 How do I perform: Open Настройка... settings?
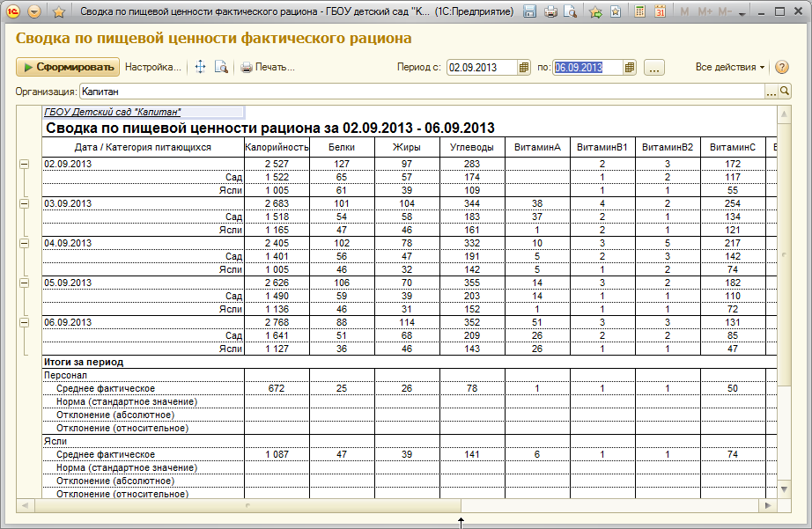coord(152,67)
